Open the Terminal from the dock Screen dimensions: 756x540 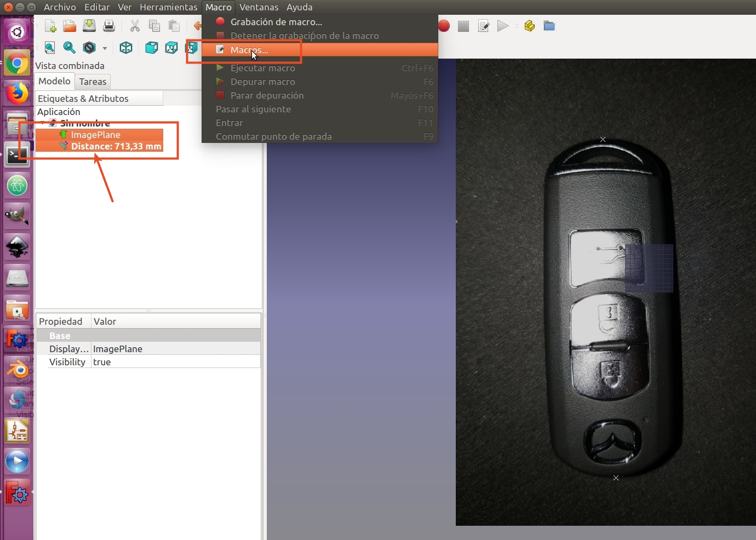17,155
